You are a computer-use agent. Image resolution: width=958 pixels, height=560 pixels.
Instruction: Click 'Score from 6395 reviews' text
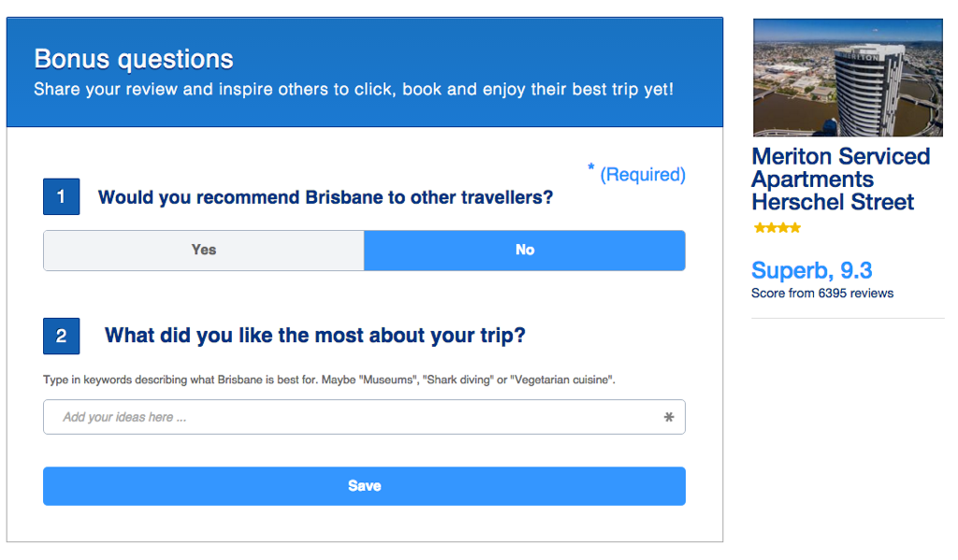(822, 294)
